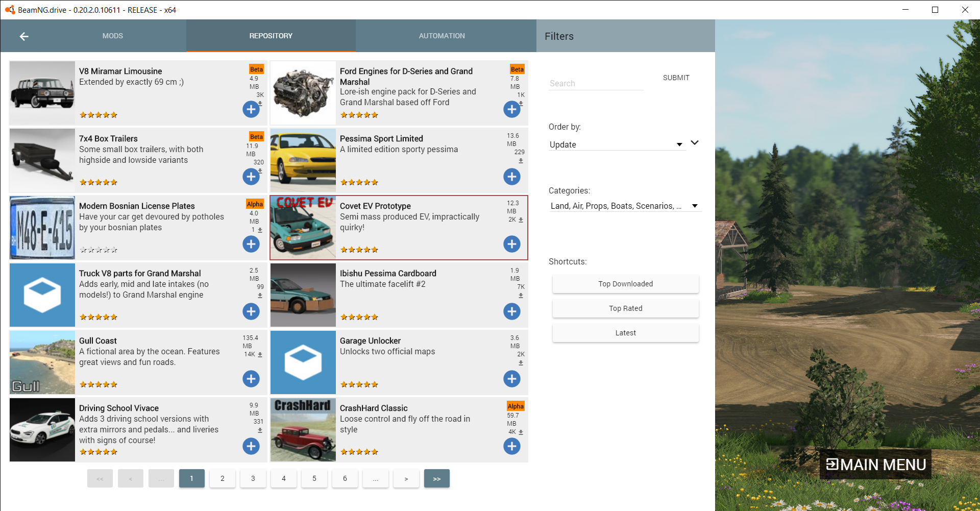
Task: Add Driving School Vivace mod
Action: tap(251, 446)
